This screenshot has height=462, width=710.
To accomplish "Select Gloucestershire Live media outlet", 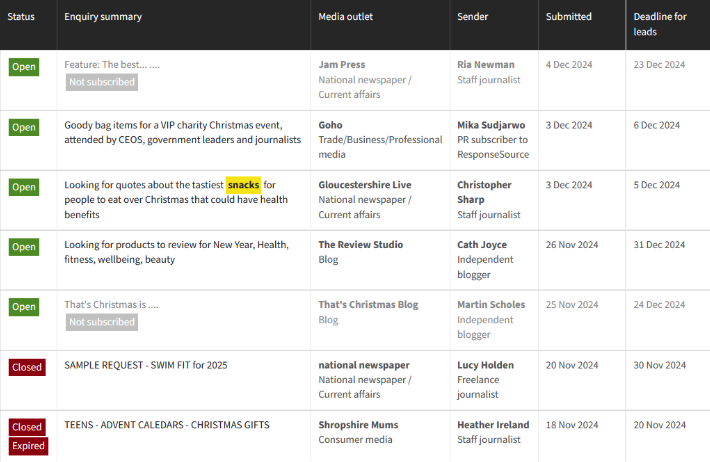I will tap(365, 185).
